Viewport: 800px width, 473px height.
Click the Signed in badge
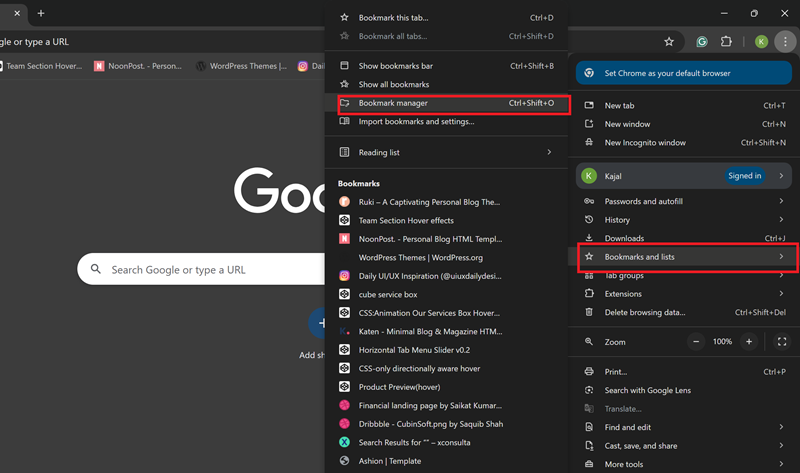[x=744, y=176]
